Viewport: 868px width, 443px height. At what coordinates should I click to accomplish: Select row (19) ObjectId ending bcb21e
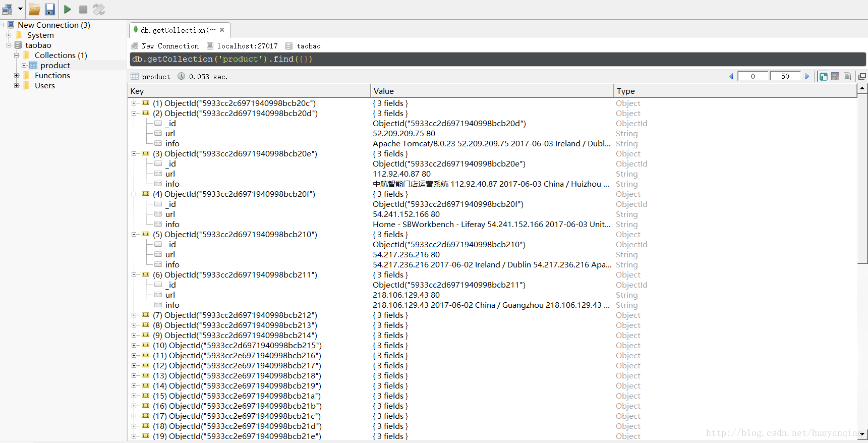pos(237,436)
